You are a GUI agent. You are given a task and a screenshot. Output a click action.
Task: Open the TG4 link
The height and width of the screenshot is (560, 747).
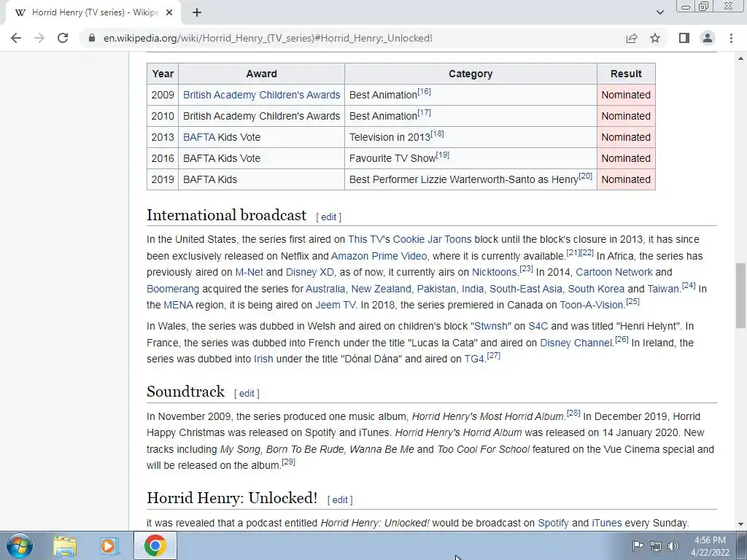point(474,359)
